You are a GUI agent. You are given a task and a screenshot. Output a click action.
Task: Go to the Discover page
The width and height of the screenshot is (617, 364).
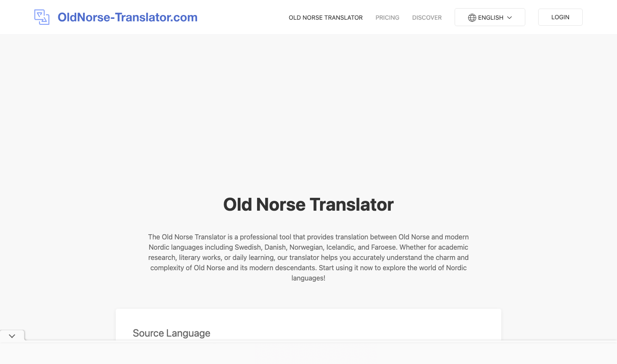(427, 18)
